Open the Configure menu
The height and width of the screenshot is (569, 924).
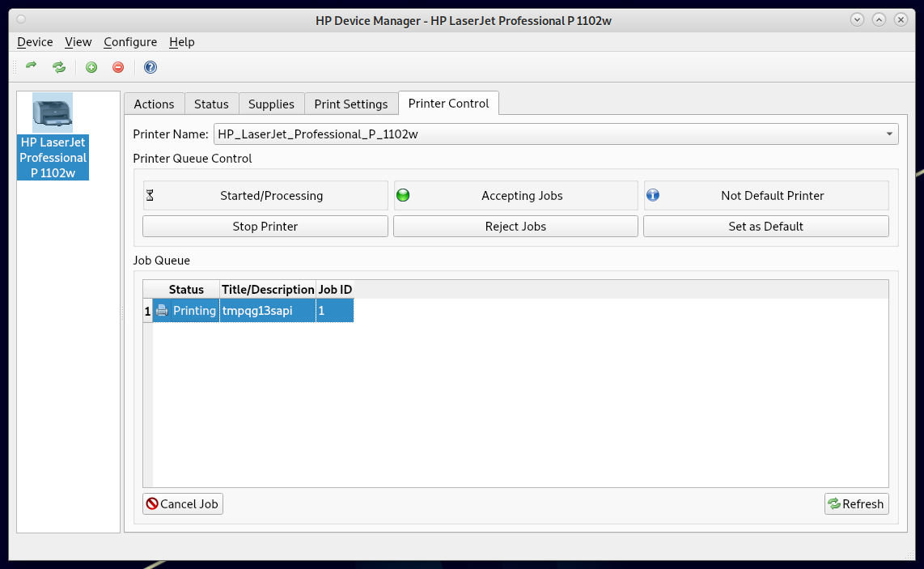[x=130, y=42]
